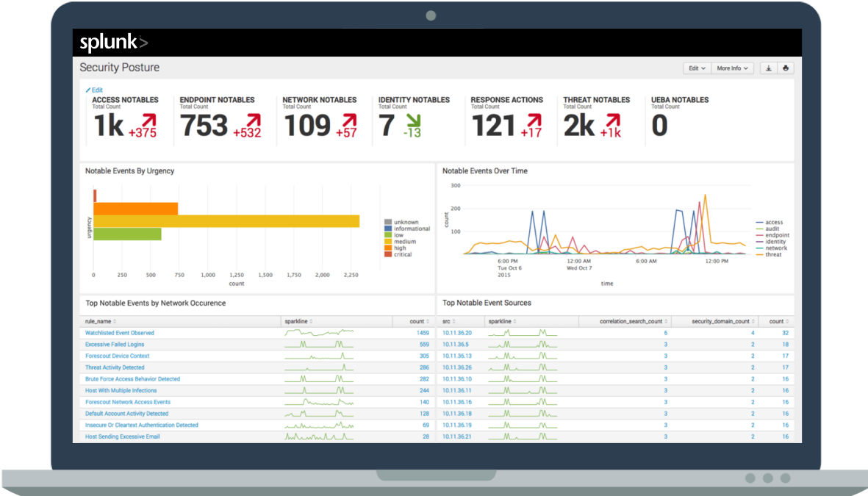The height and width of the screenshot is (496, 868).
Task: Click the export download icon button
Action: (x=768, y=68)
